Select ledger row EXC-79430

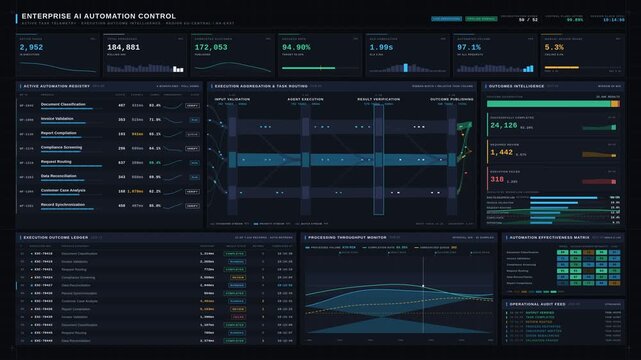pos(157,293)
